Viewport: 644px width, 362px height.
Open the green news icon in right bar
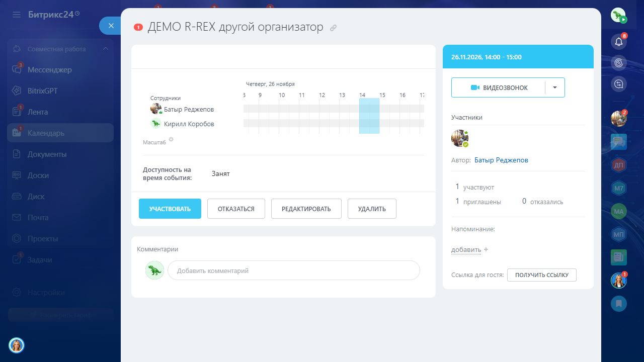pos(619,257)
